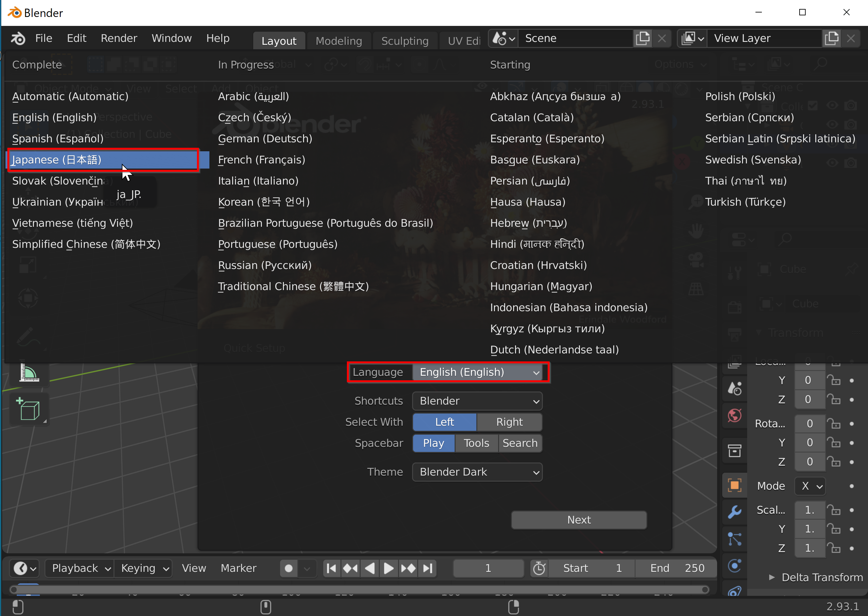Click the Play spacebar action button
The width and height of the screenshot is (868, 616).
point(433,443)
